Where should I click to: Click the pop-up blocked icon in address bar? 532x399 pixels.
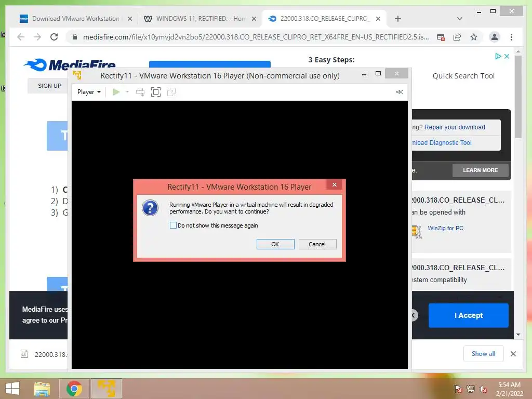point(441,37)
